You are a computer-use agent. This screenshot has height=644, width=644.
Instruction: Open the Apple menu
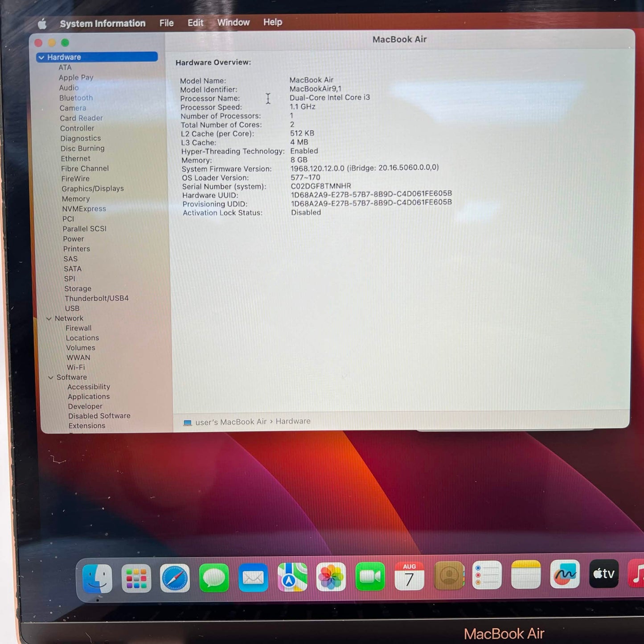[x=42, y=24]
